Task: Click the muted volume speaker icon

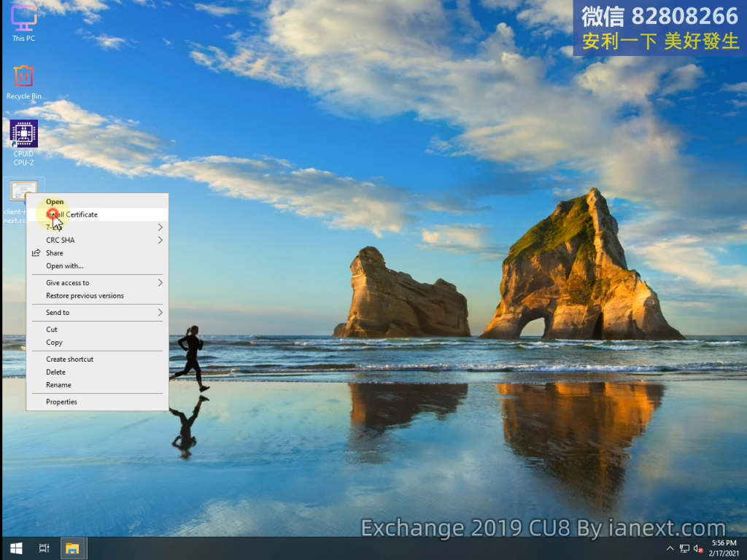Action: tap(698, 548)
